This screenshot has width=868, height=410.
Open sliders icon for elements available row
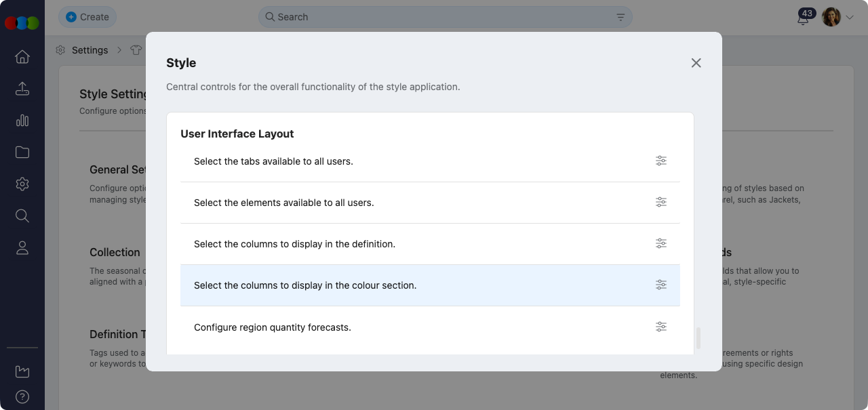(x=660, y=203)
